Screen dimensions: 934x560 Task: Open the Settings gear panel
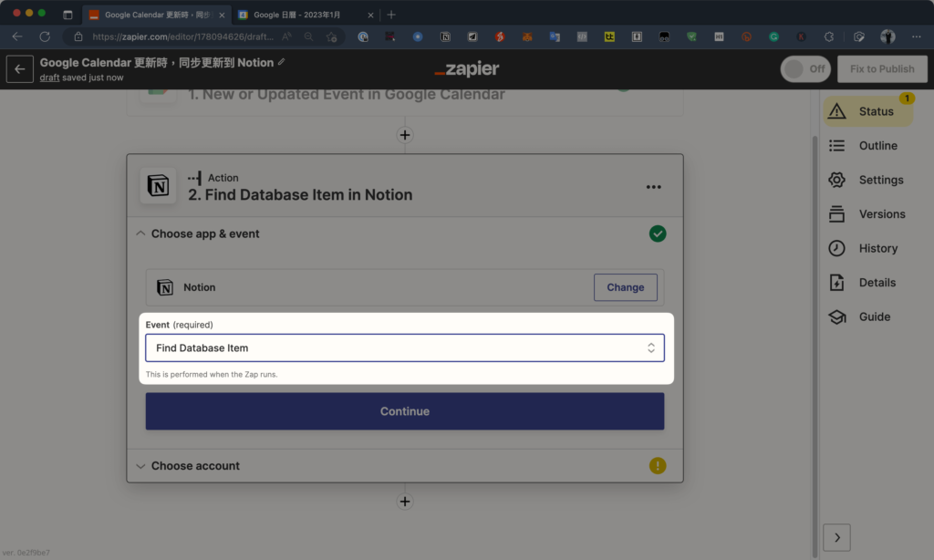tap(867, 180)
